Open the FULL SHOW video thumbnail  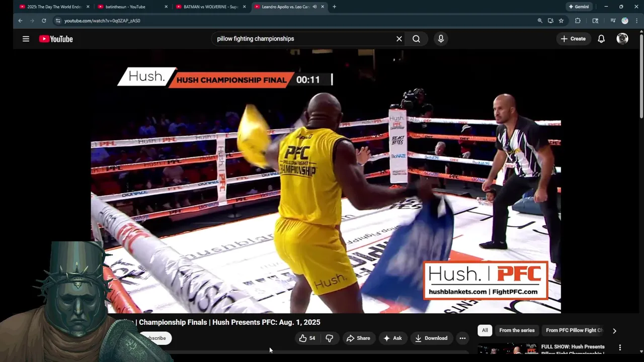[507, 349]
